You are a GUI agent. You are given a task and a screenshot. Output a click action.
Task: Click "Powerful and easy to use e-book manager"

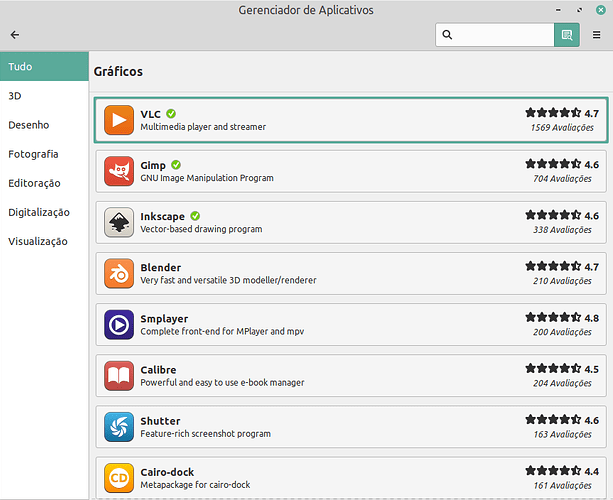222,383
